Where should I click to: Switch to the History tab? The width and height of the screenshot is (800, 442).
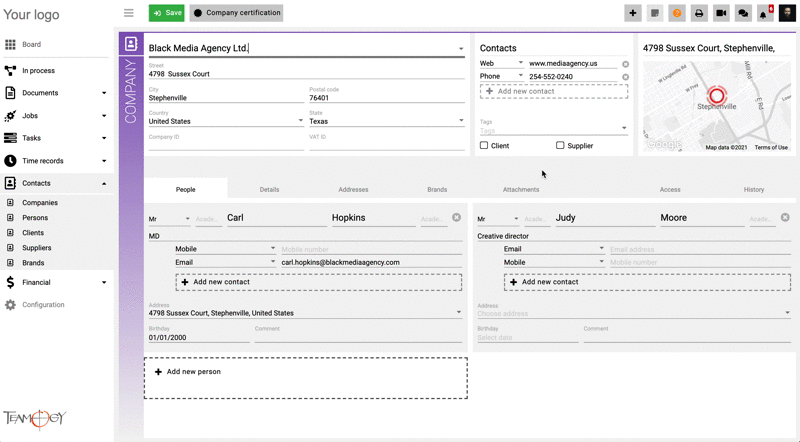pyautogui.click(x=754, y=189)
